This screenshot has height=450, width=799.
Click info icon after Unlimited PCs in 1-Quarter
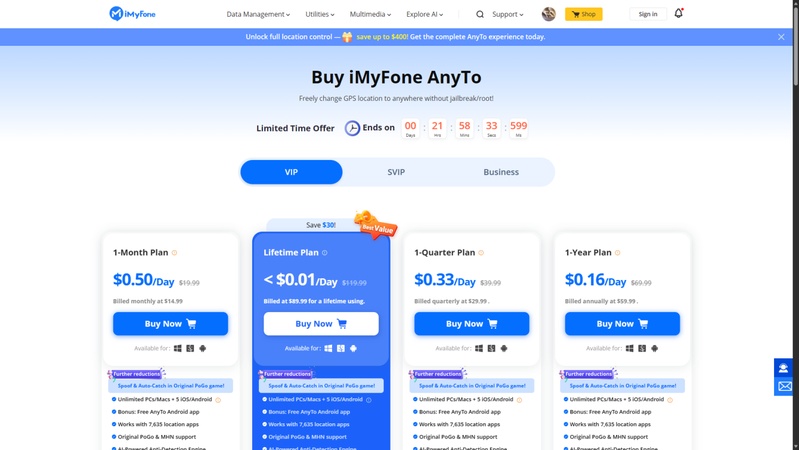click(x=519, y=400)
